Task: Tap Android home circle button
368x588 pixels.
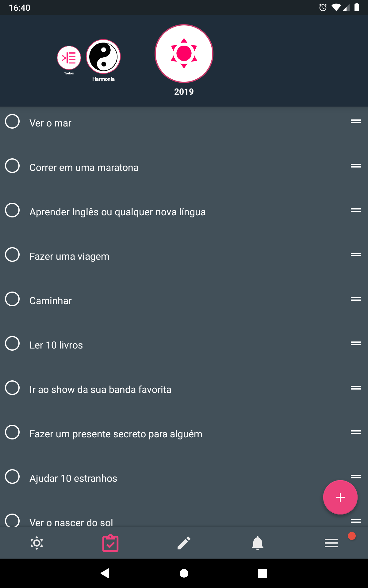Action: (184, 573)
